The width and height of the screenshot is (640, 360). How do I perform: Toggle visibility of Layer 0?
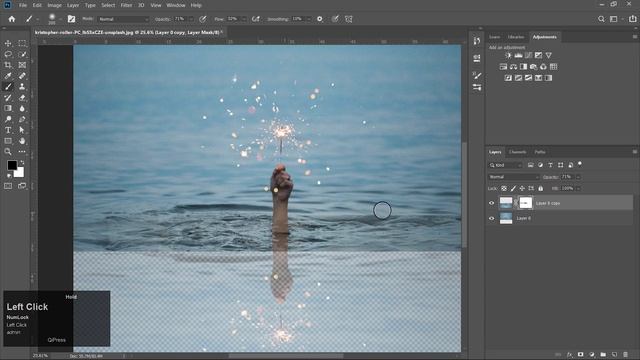pos(491,218)
